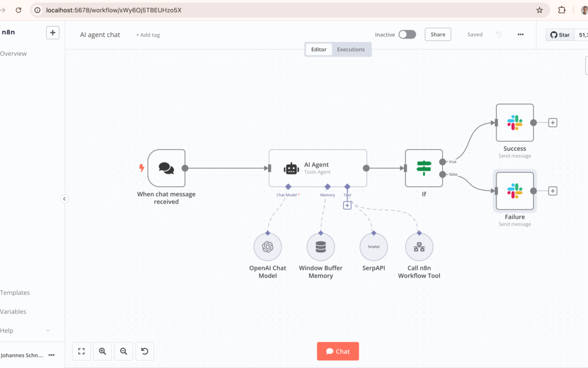588x368 pixels.
Task: Open the AI Agent node
Action: (317, 168)
